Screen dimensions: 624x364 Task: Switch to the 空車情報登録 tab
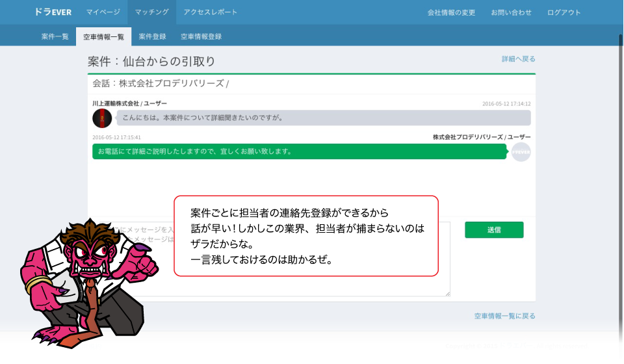tap(201, 36)
